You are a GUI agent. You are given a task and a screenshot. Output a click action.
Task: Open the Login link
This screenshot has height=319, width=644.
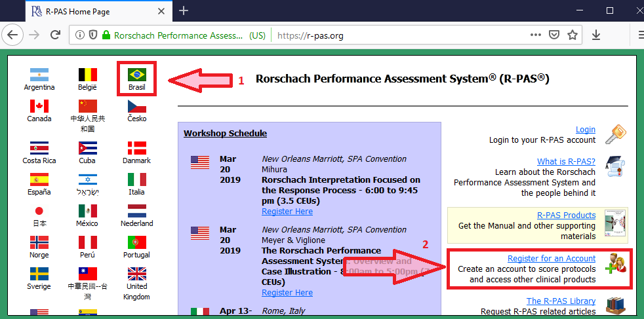585,130
